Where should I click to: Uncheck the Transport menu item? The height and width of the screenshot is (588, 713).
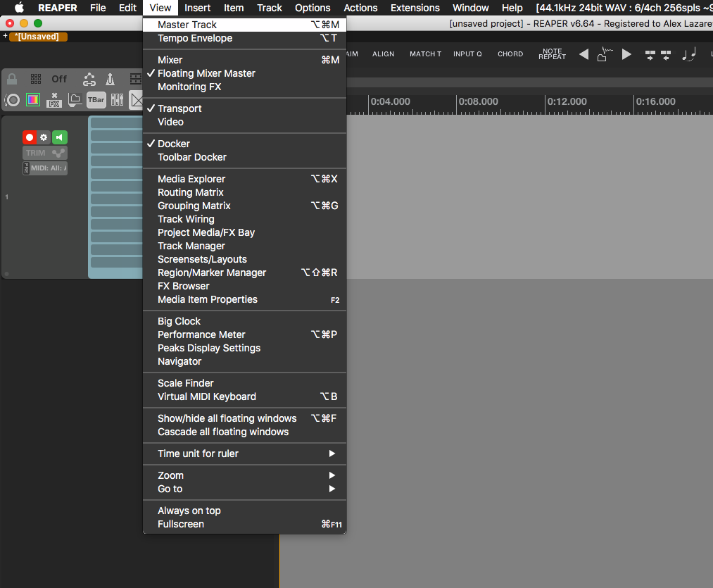(245, 108)
